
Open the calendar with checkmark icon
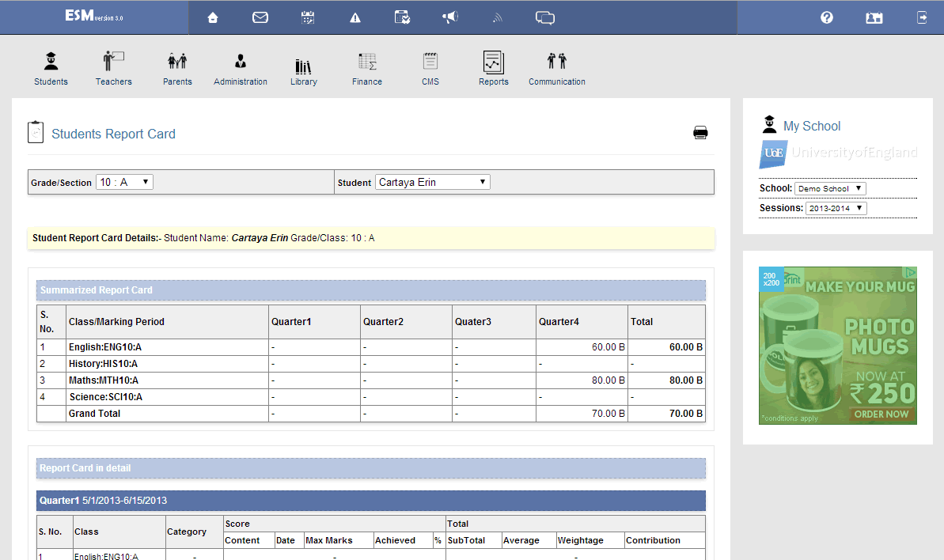click(x=402, y=17)
